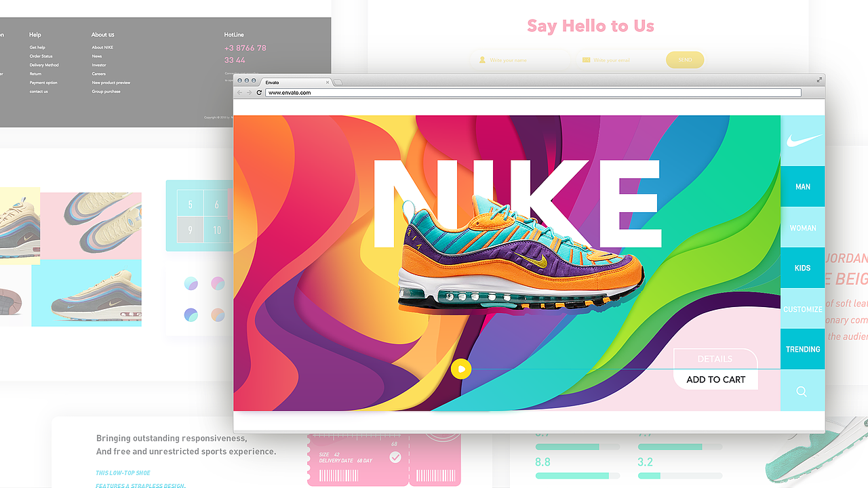Choose the pink-purple color swatch
This screenshot has height=488, width=868.
(218, 283)
